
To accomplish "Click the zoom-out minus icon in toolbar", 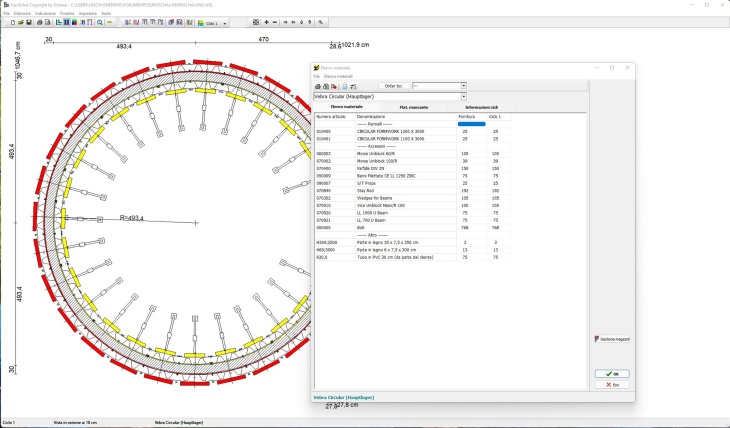I will [274, 22].
